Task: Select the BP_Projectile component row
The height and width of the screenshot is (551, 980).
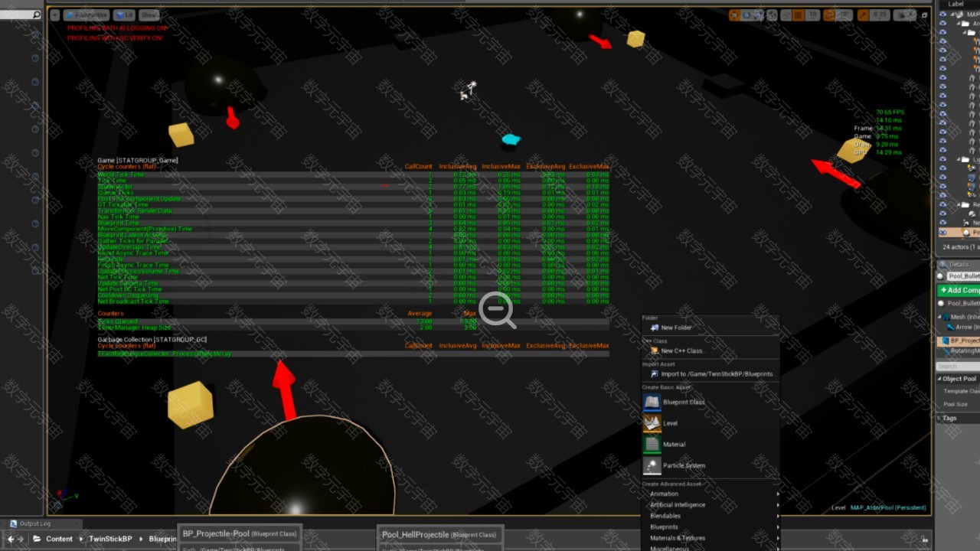Action: (x=960, y=341)
